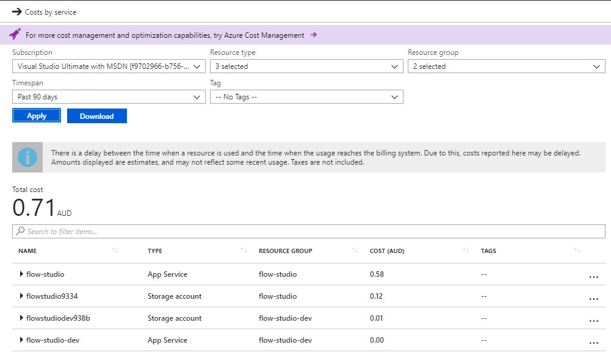Click the arrow icon beside Costs by service
The width and height of the screenshot is (611, 364).
(x=16, y=12)
